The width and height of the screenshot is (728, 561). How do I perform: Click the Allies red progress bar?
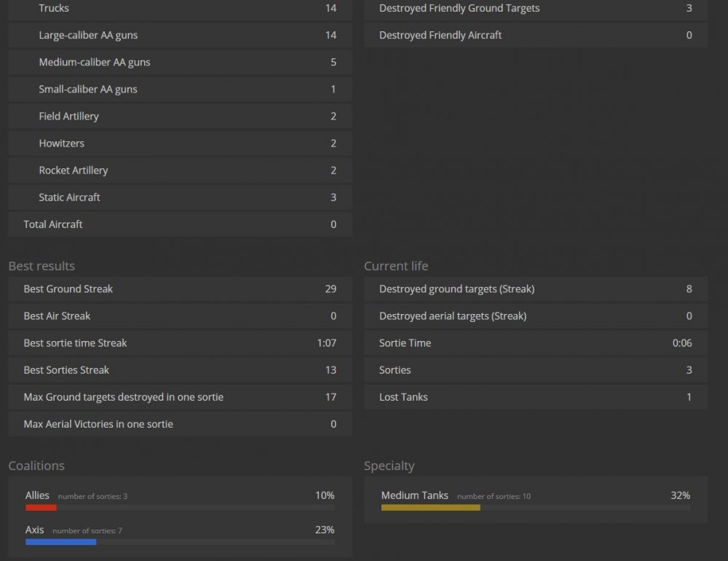click(x=41, y=508)
